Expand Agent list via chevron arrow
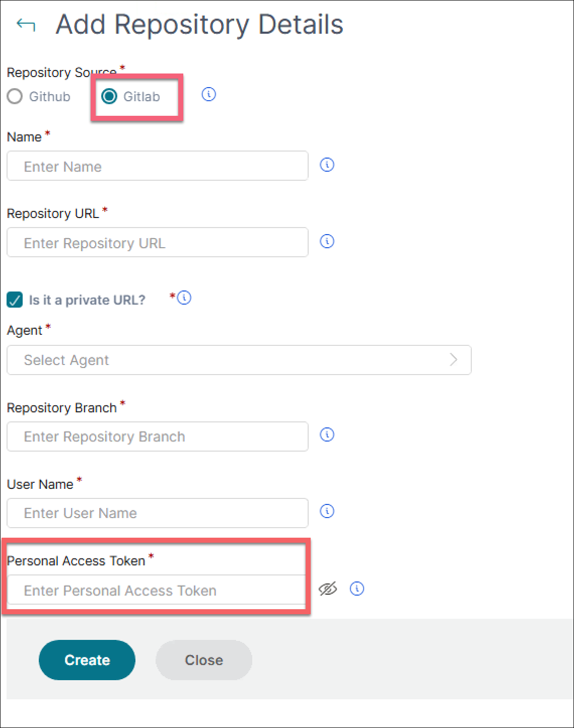The width and height of the screenshot is (574, 728). click(454, 359)
